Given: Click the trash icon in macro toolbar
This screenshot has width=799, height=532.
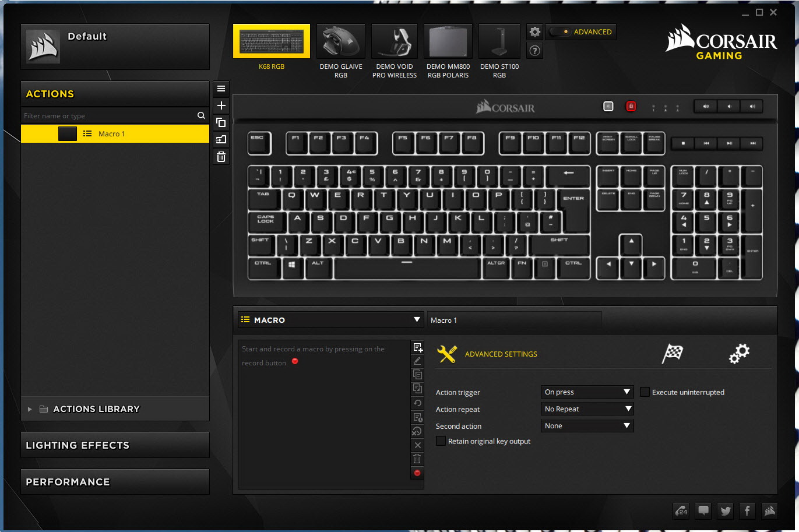Looking at the screenshot, I should coord(417,459).
